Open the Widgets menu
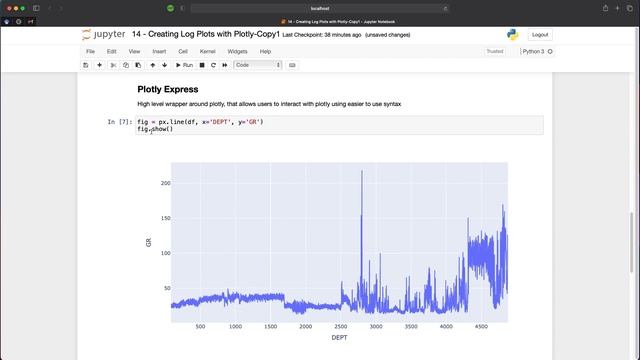This screenshot has width=640, height=360. click(238, 51)
